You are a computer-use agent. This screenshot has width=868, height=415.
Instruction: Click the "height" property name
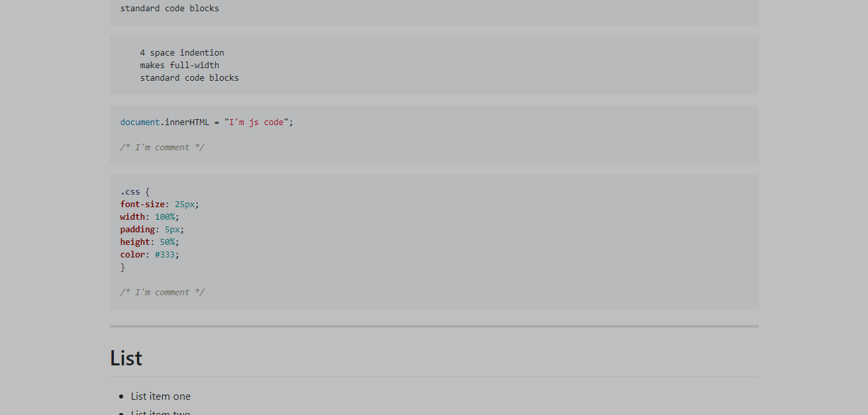pos(135,242)
